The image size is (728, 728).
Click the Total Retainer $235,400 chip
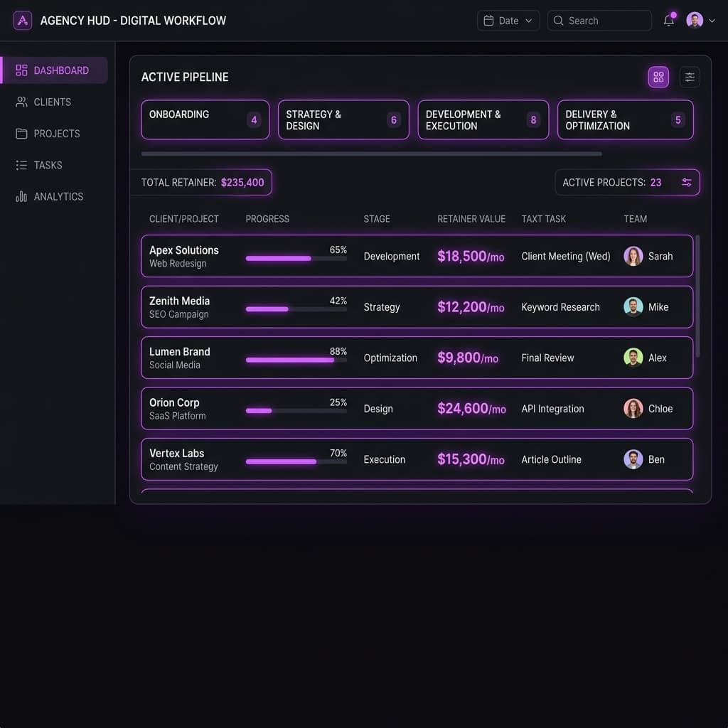[202, 183]
